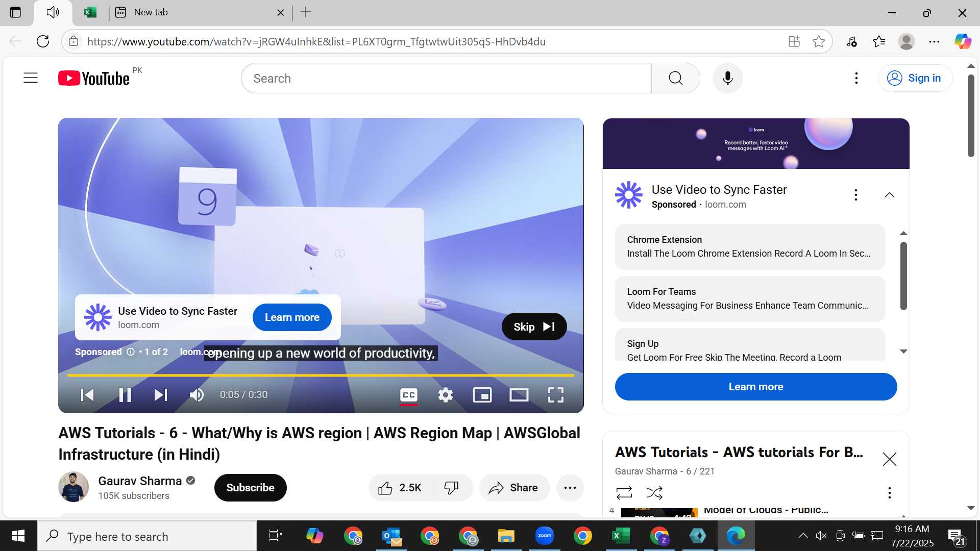The image size is (980, 551).
Task: Open the sponsored ad options menu
Action: 856,195
